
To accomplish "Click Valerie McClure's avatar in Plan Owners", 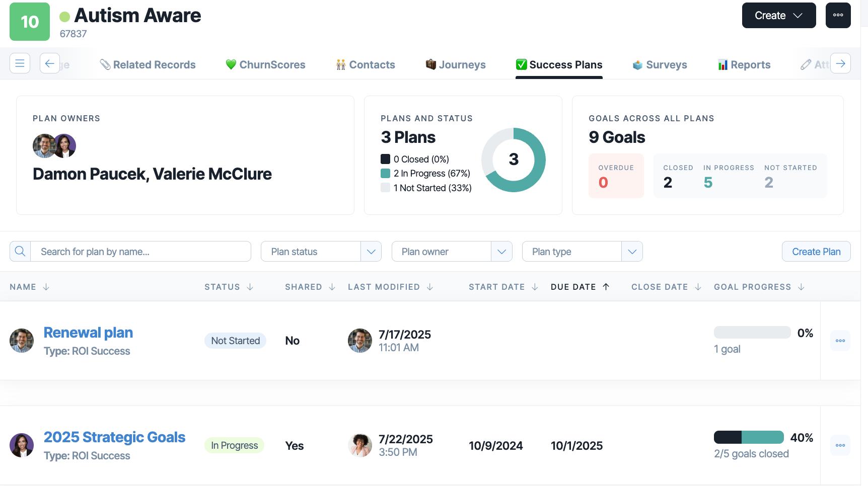I will coord(65,146).
